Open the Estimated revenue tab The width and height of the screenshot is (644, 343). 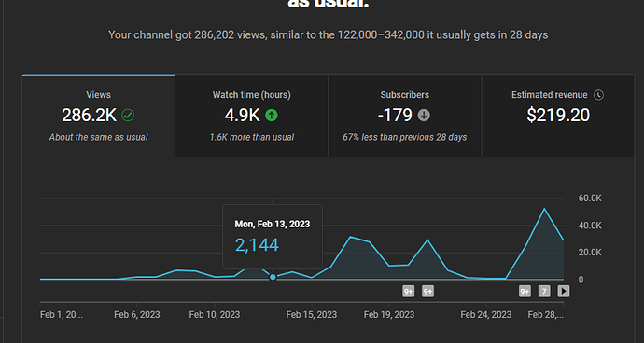[558, 116]
